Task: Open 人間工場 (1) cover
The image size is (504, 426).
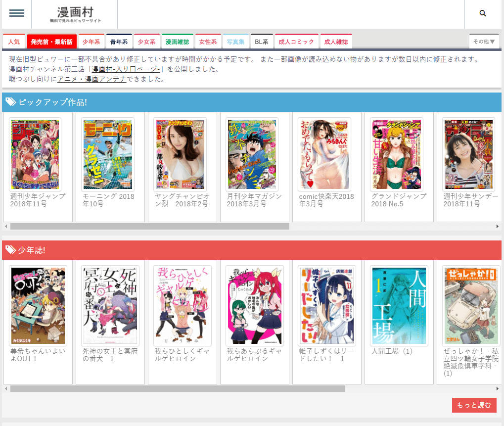Action: (399, 306)
